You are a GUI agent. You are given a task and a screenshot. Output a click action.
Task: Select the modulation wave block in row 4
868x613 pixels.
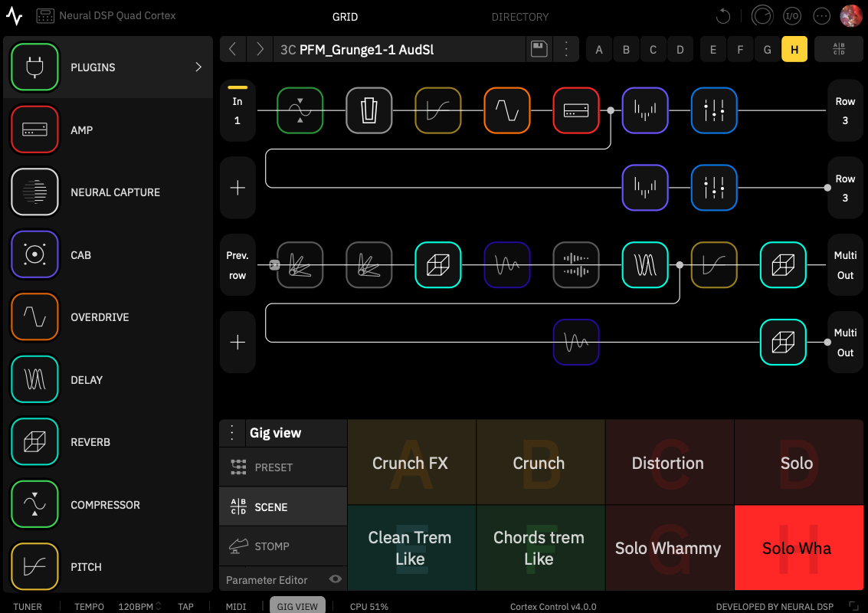576,343
